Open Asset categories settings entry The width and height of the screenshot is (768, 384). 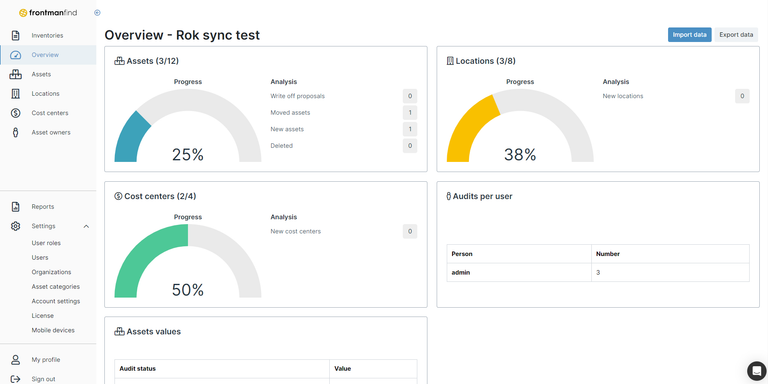(x=55, y=287)
